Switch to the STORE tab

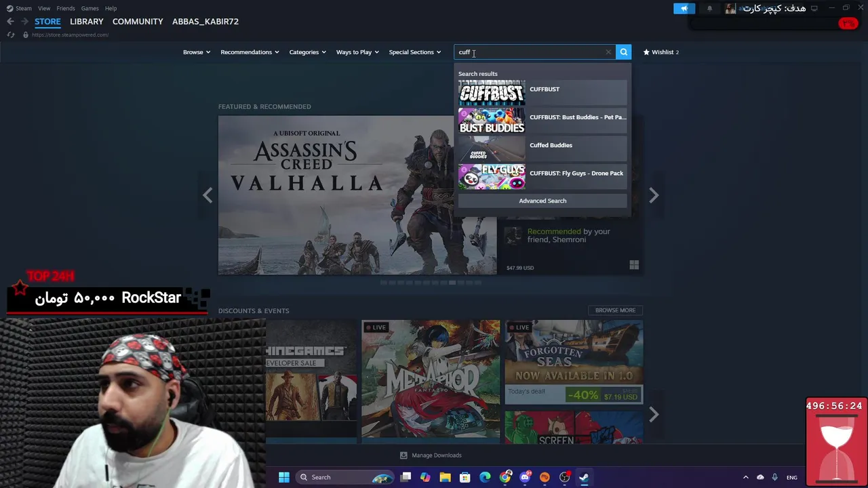(47, 22)
